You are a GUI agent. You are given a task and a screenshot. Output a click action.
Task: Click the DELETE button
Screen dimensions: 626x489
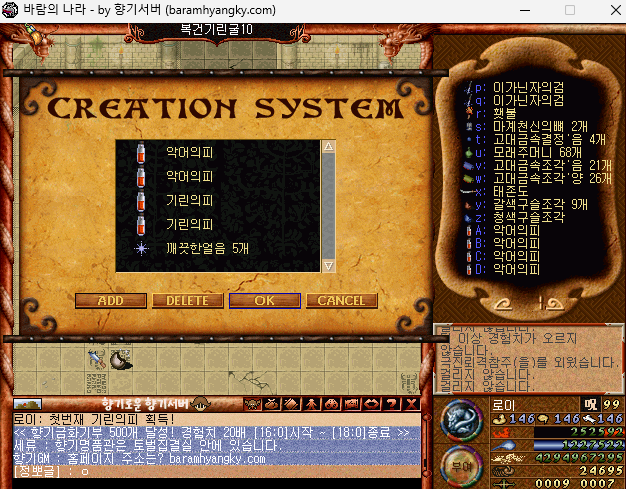(x=187, y=301)
